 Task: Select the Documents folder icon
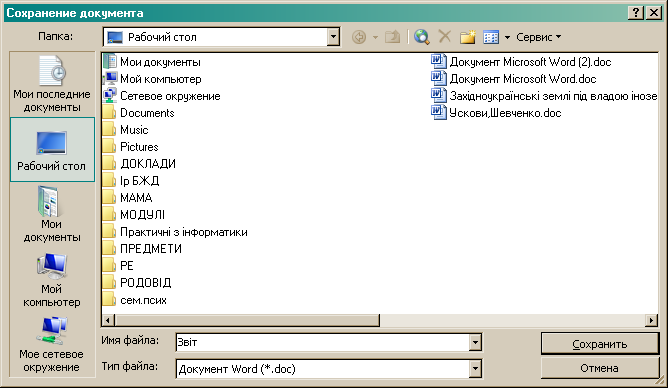point(109,113)
